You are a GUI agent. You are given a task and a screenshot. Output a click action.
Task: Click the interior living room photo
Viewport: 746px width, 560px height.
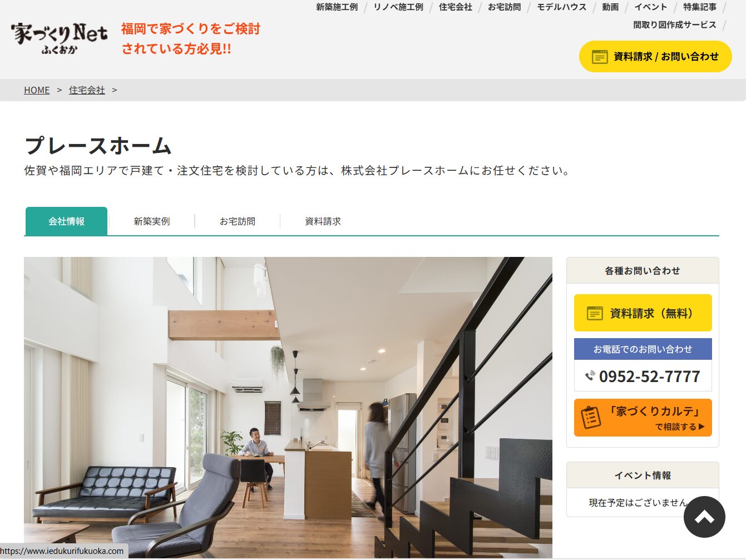point(288,407)
